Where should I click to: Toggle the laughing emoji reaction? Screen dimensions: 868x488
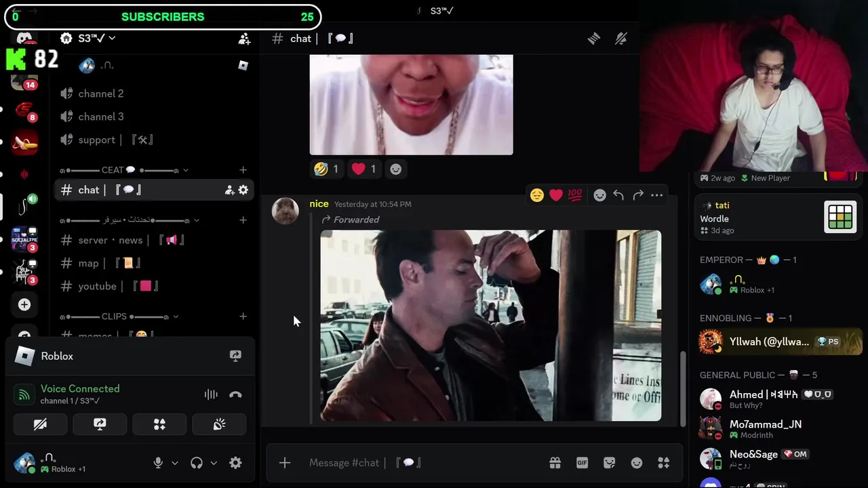[326, 169]
